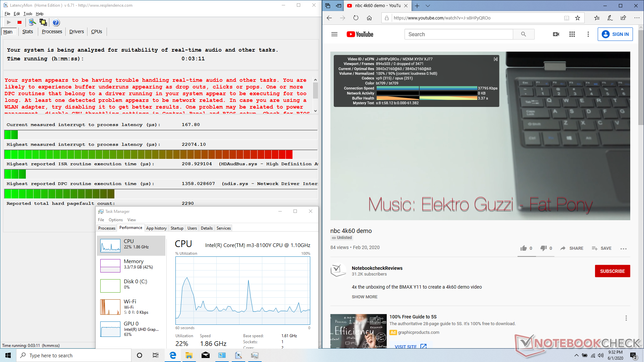Open Edge add notes pen icon
The image size is (644, 362).
tap(610, 18)
